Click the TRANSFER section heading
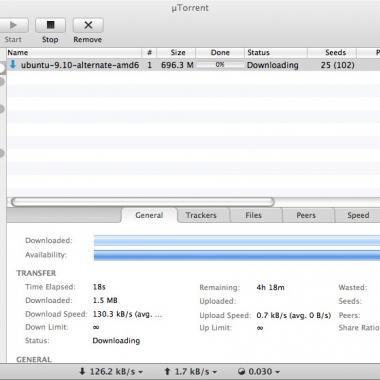Image resolution: width=380 pixels, height=380 pixels. pos(36,273)
